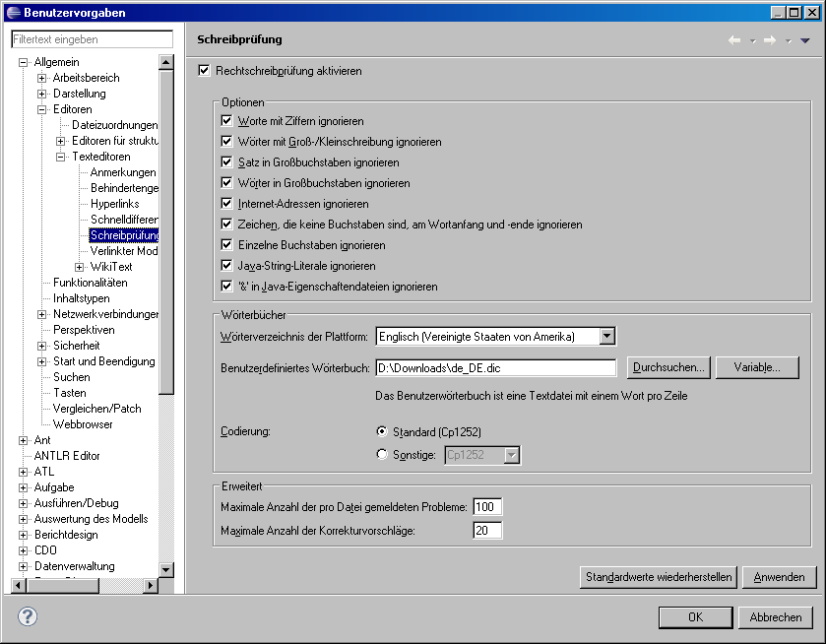Open the view menu triangle icon
Image resolution: width=826 pixels, height=644 pixels.
pos(804,40)
